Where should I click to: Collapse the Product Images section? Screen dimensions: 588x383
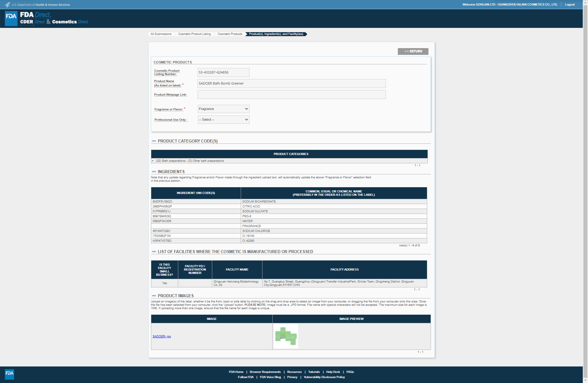(x=154, y=296)
